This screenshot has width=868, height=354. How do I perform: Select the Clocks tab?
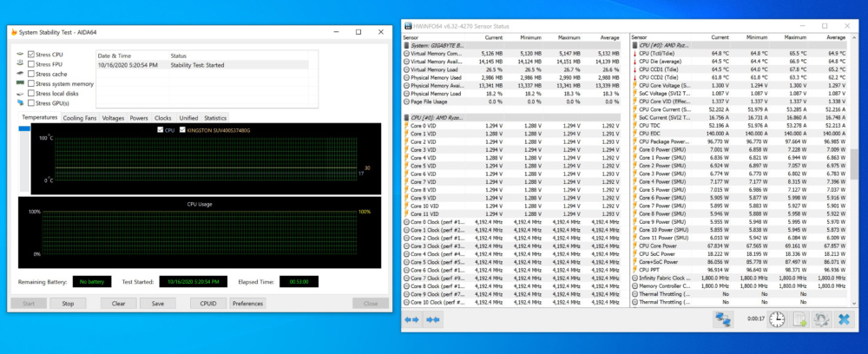pos(163,118)
